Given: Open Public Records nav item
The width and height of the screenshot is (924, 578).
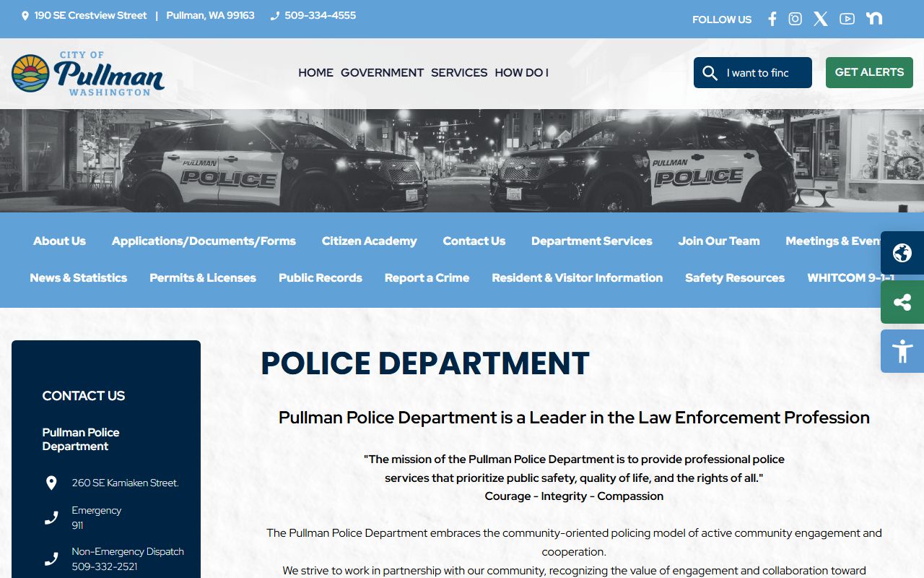Looking at the screenshot, I should click(320, 277).
